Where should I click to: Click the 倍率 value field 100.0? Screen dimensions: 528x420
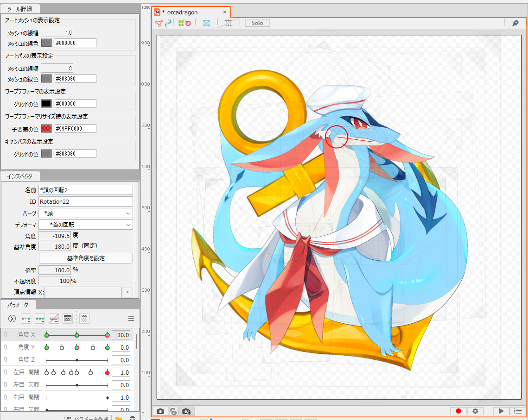point(55,270)
